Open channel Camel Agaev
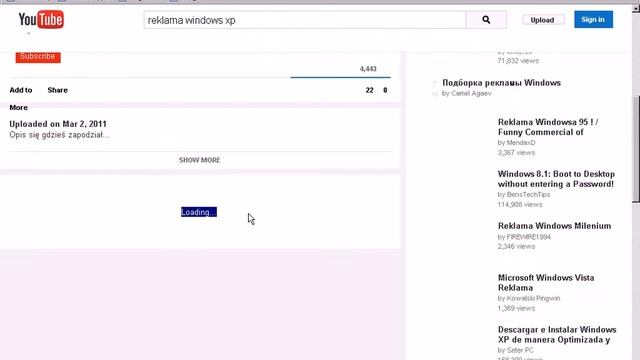The image size is (640, 360). tap(471, 93)
